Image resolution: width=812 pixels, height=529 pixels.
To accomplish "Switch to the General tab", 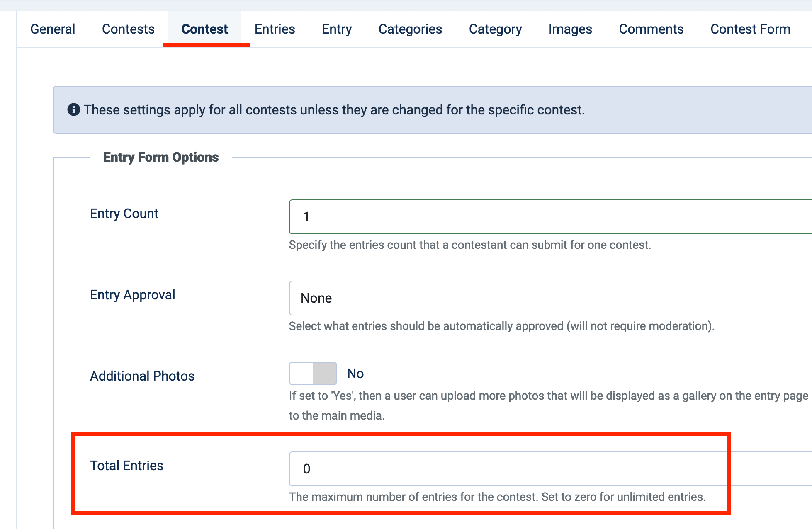I will pyautogui.click(x=53, y=29).
